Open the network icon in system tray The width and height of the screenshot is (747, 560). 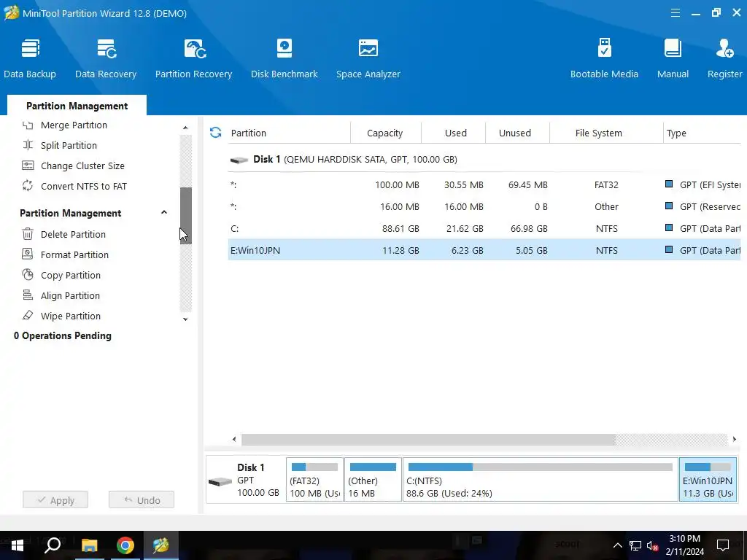click(x=635, y=545)
